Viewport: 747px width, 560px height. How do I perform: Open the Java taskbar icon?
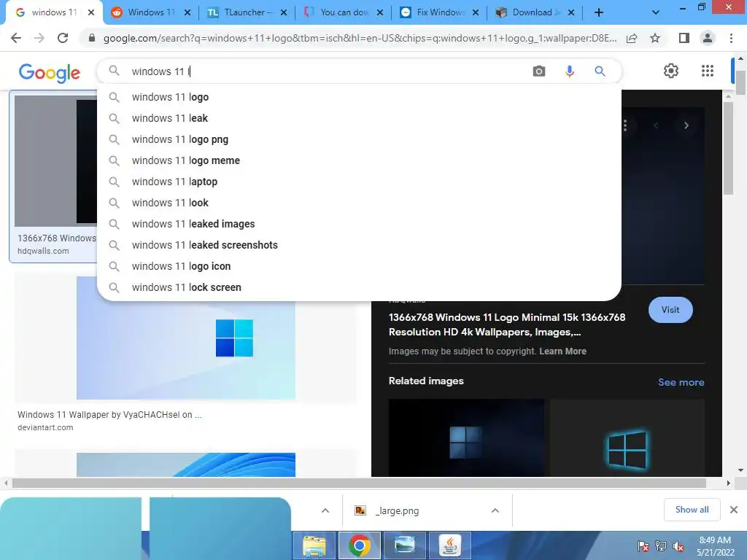(x=449, y=545)
